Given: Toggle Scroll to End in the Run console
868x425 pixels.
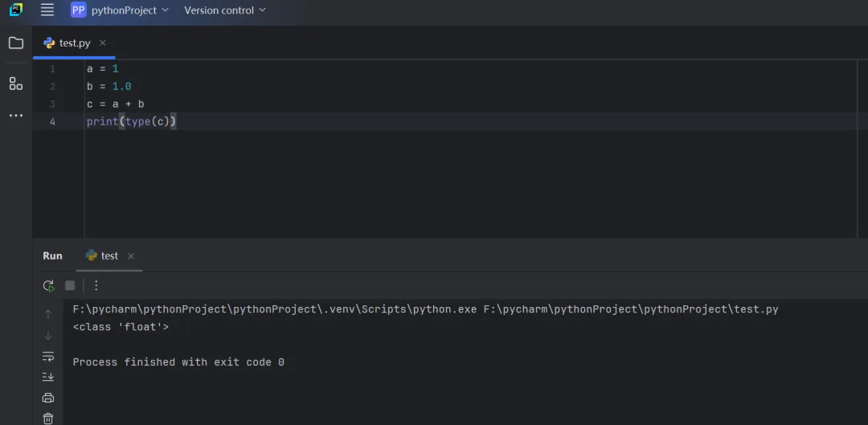Looking at the screenshot, I should [x=48, y=377].
